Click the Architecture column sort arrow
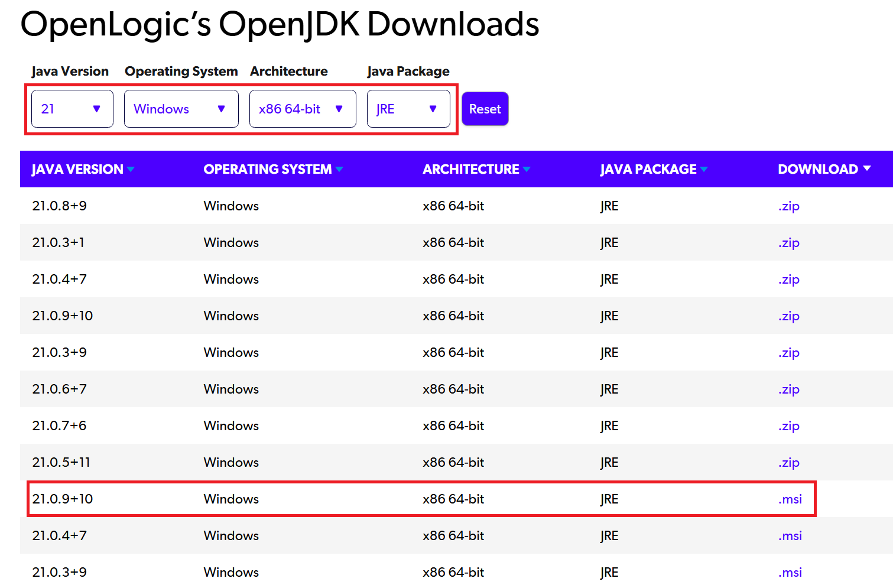893x588 pixels. (527, 170)
